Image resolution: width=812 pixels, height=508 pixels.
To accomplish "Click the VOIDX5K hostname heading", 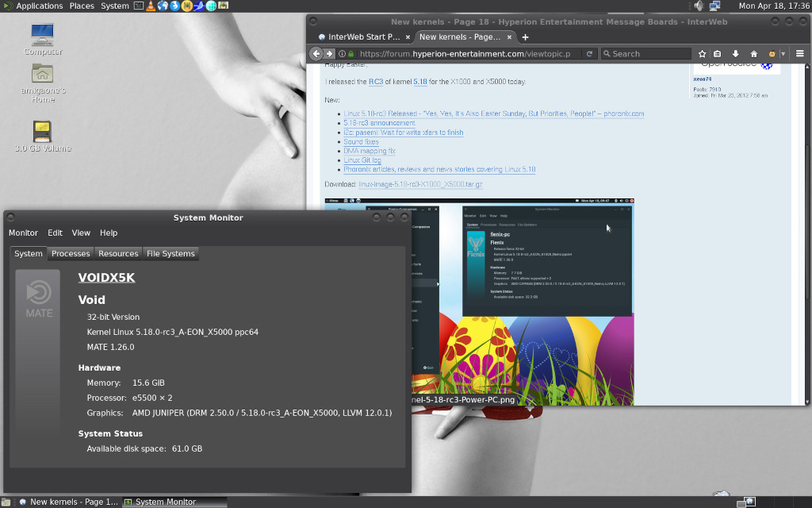I will pyautogui.click(x=106, y=277).
